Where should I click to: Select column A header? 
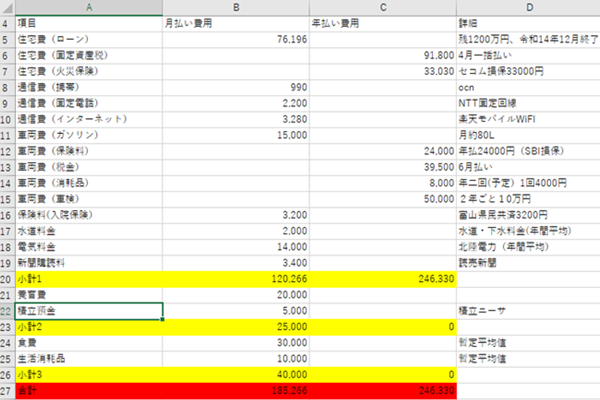pyautogui.click(x=90, y=6)
